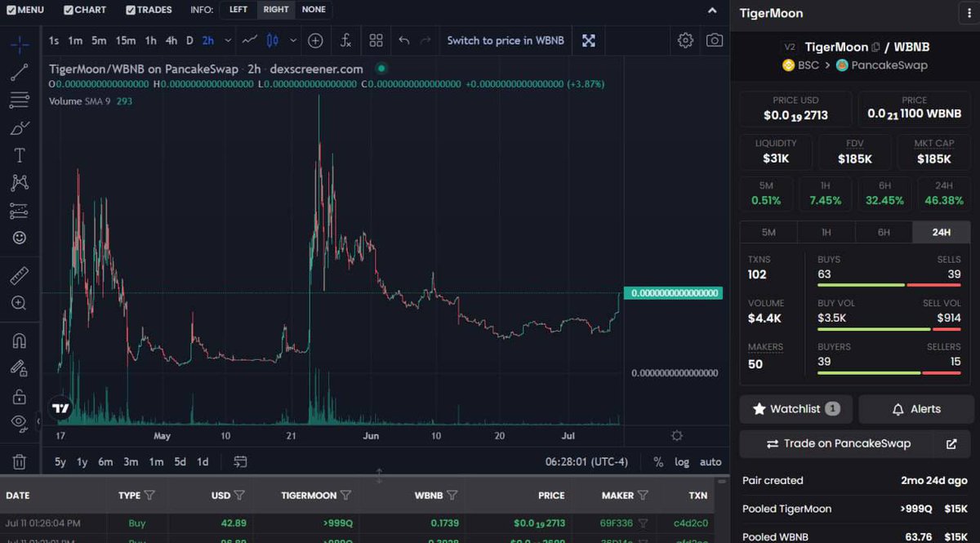Switch stats to the 6H tab
The height and width of the screenshot is (543, 980).
884,232
